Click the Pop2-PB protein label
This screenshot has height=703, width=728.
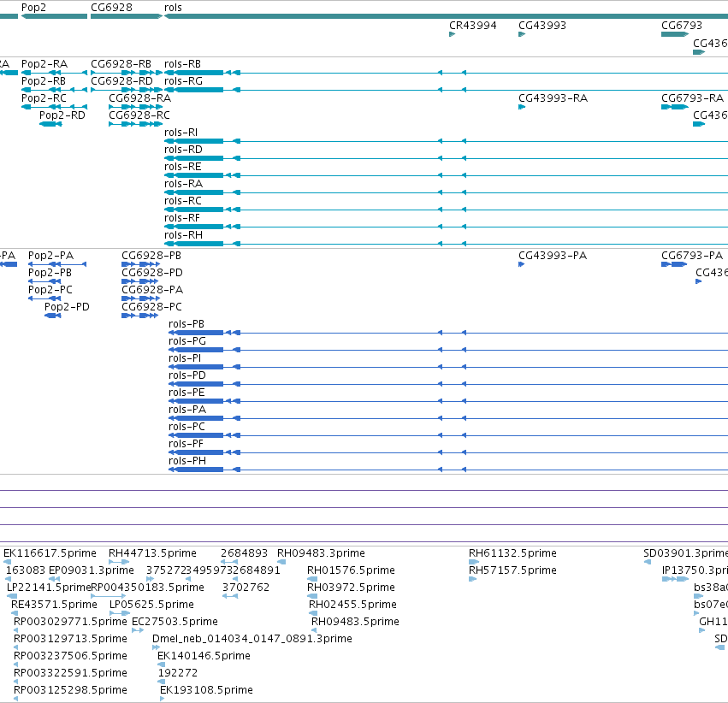50,273
